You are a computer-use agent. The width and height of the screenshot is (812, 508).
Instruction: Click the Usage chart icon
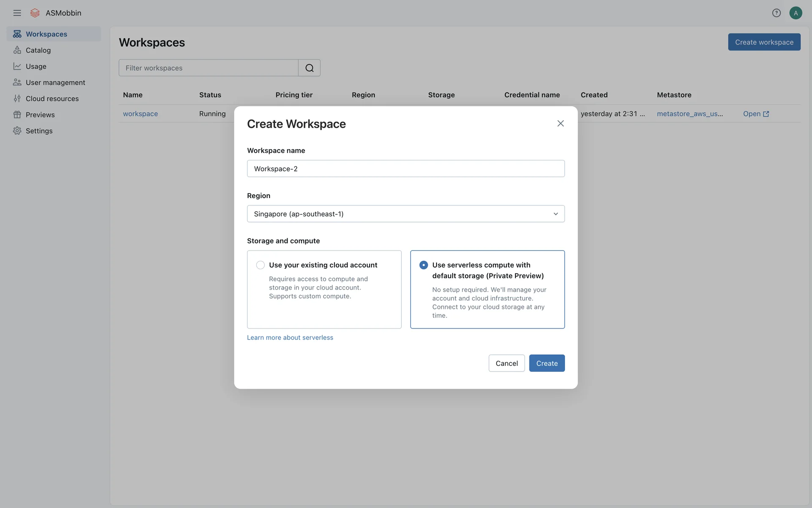point(17,66)
